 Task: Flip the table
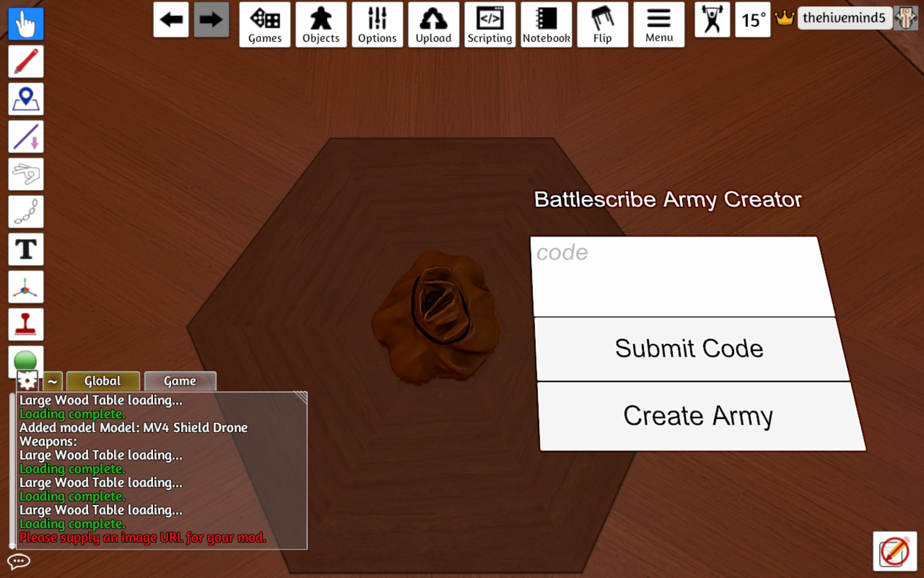[x=603, y=24]
